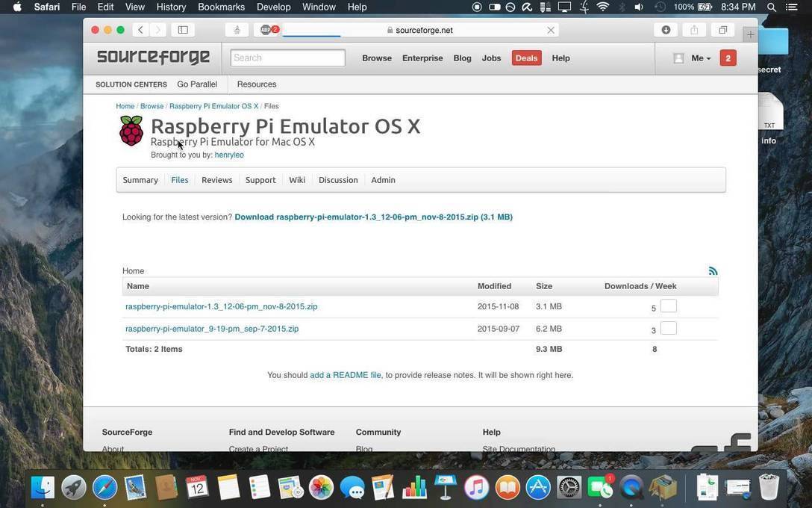This screenshot has width=812, height=508.
Task: Switch to the Reviews tab
Action: 217,179
